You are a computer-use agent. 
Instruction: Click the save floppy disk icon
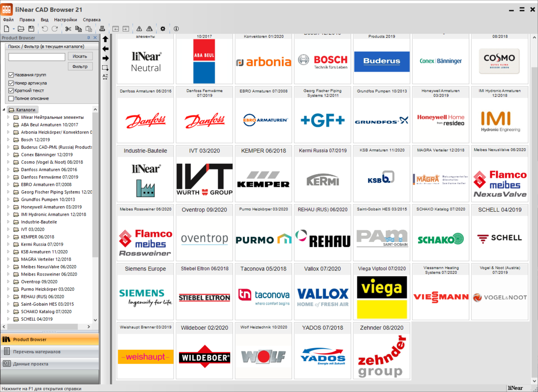pos(31,29)
